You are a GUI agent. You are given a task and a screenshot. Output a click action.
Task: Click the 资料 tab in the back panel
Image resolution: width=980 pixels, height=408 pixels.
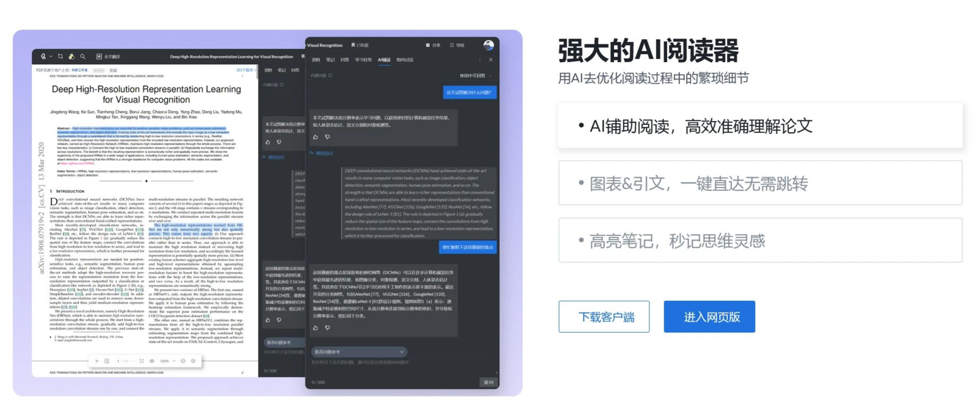coord(268,70)
